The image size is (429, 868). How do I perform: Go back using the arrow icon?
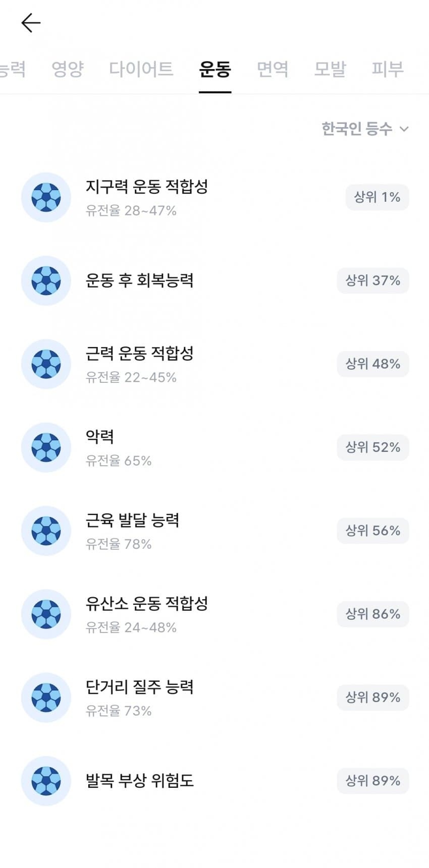(31, 23)
